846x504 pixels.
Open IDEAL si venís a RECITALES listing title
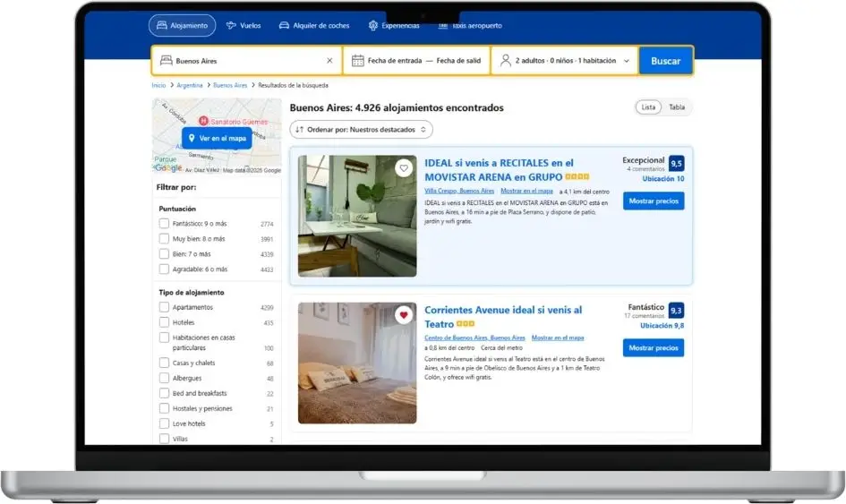tap(499, 170)
